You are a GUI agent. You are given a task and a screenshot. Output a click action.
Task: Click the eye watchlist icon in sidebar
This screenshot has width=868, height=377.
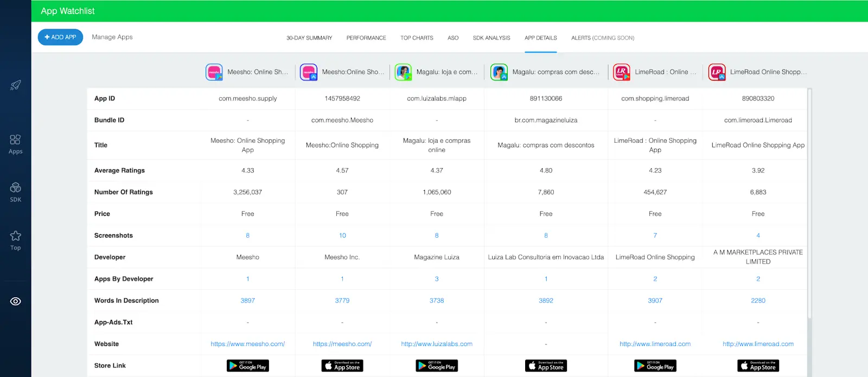(x=16, y=301)
